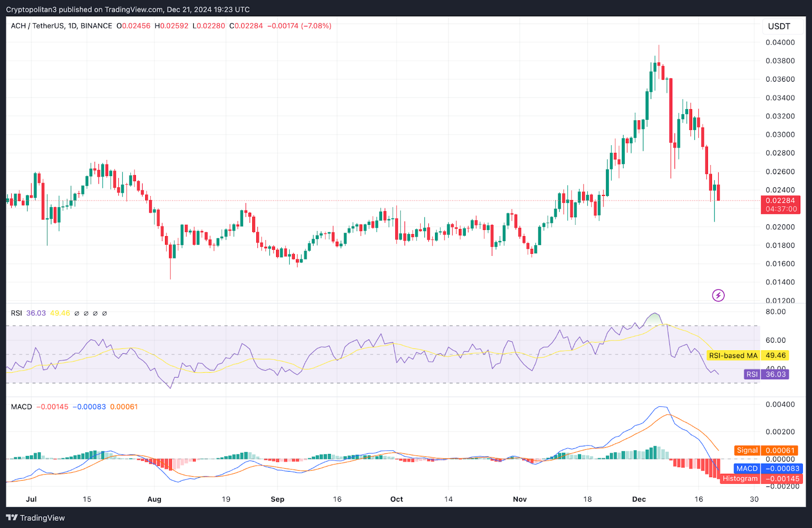Click the low value L0.02280
The height and width of the screenshot is (528, 812).
209,26
